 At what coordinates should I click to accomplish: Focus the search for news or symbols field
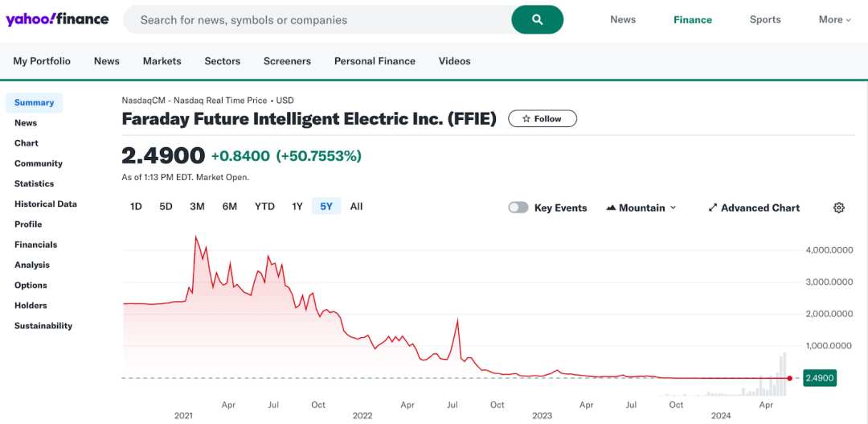(317, 20)
